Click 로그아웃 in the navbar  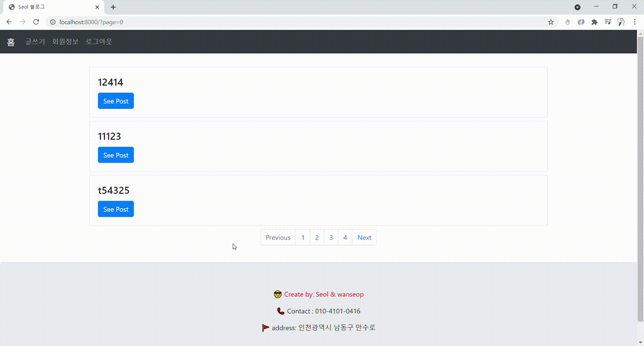pyautogui.click(x=99, y=42)
